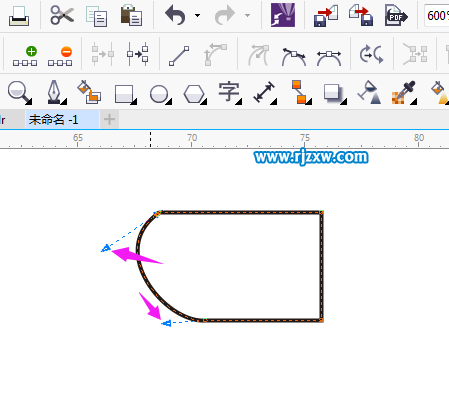
Task: Select the Text tool 字
Action: tap(230, 92)
